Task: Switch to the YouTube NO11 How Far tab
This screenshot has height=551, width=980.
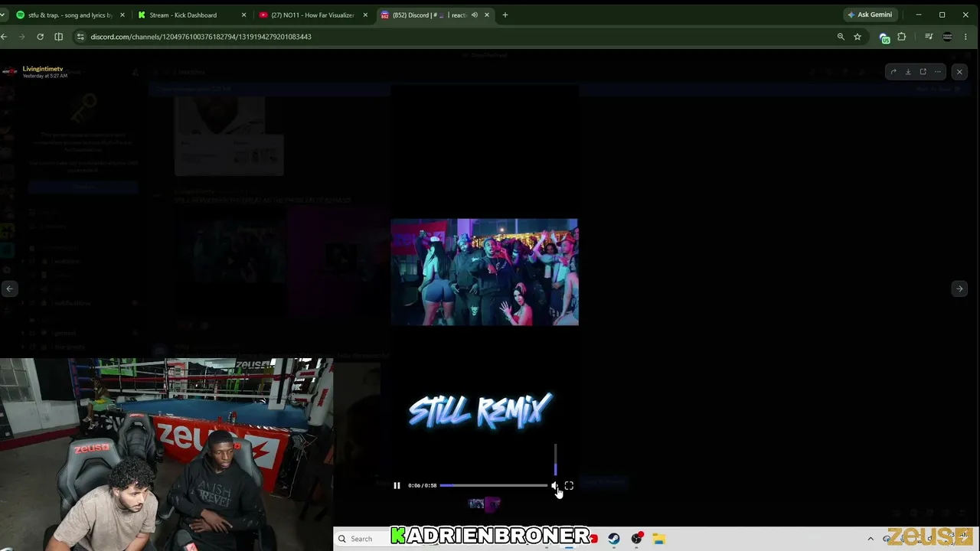Action: 312,15
